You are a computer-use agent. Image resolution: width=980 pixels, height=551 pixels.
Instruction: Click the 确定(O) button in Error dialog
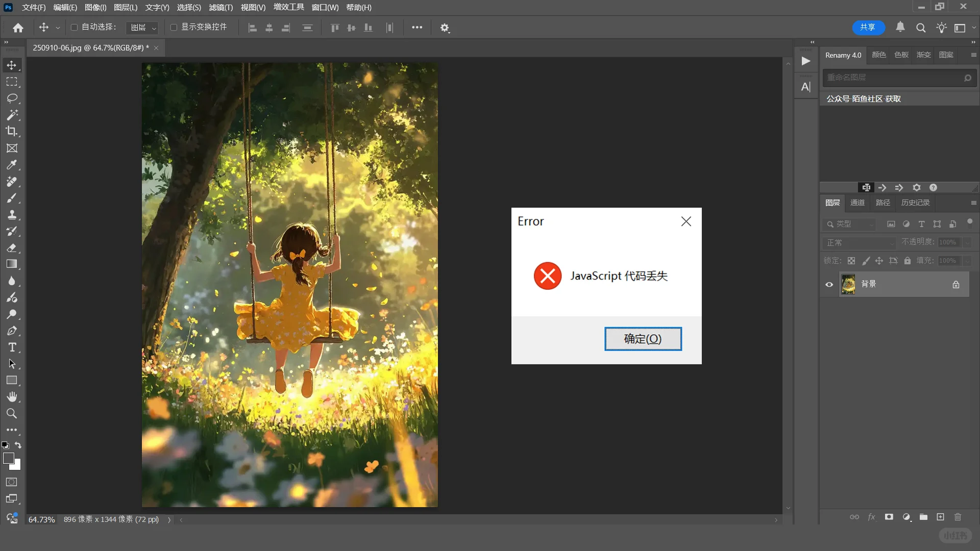pyautogui.click(x=643, y=339)
